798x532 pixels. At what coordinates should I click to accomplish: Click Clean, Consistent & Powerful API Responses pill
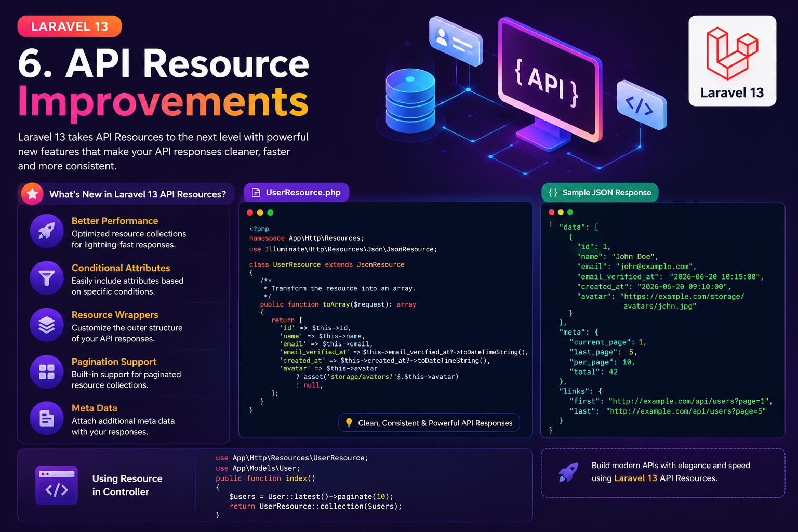429,423
